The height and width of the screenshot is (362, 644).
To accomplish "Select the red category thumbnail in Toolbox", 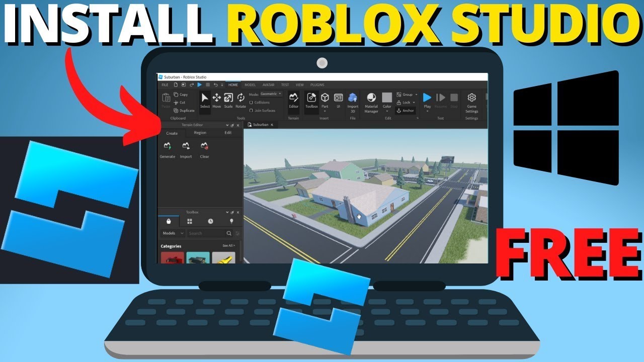I will (x=172, y=257).
